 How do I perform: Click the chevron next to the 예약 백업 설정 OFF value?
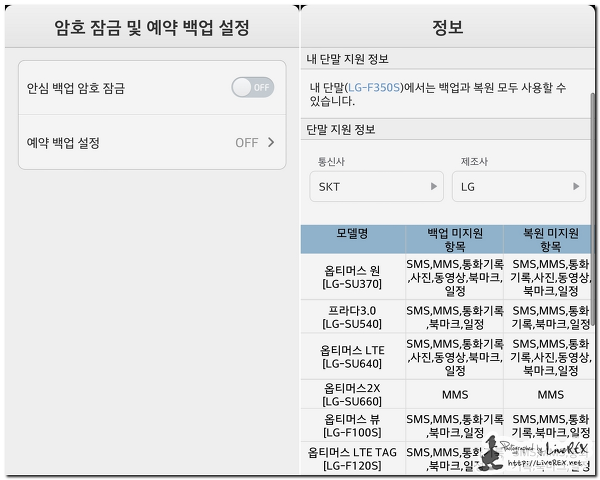(x=271, y=142)
